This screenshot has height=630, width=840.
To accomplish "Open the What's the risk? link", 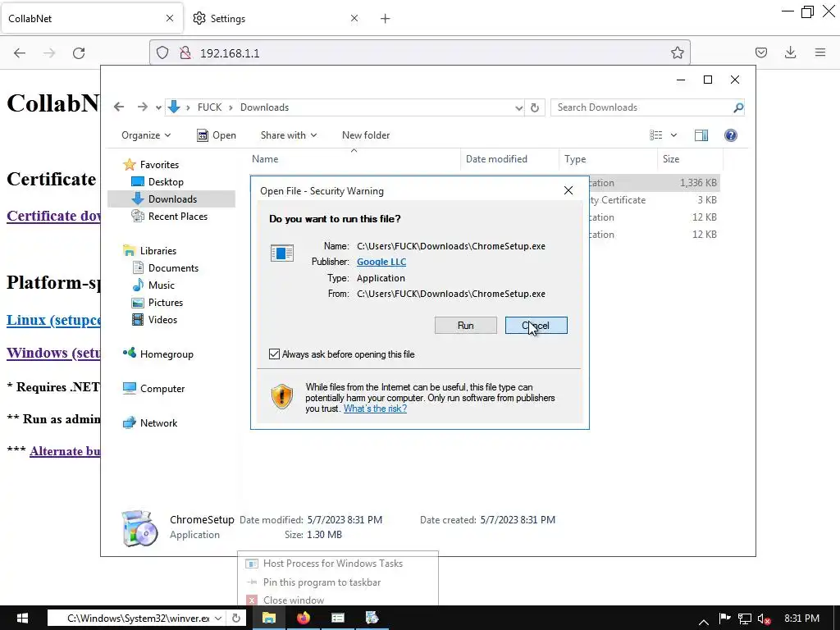I will tap(375, 409).
